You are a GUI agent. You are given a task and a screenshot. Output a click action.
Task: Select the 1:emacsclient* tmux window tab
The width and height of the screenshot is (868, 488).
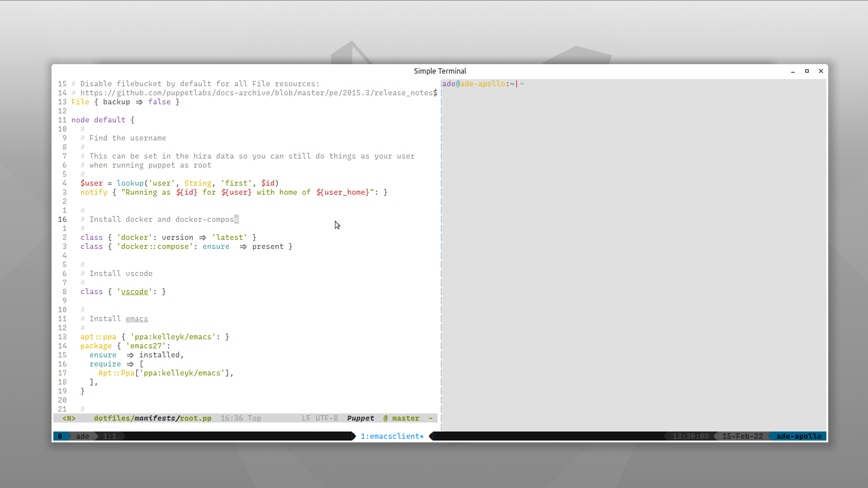[392, 436]
